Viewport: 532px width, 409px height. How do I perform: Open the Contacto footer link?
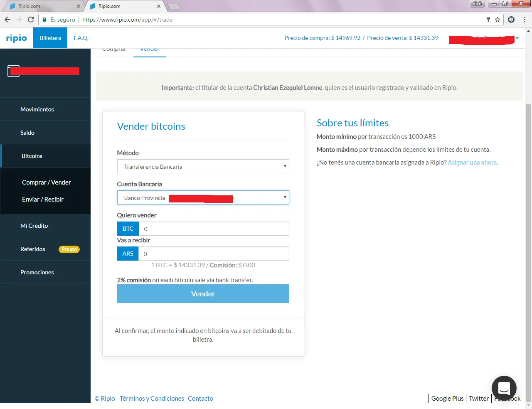[200, 398]
